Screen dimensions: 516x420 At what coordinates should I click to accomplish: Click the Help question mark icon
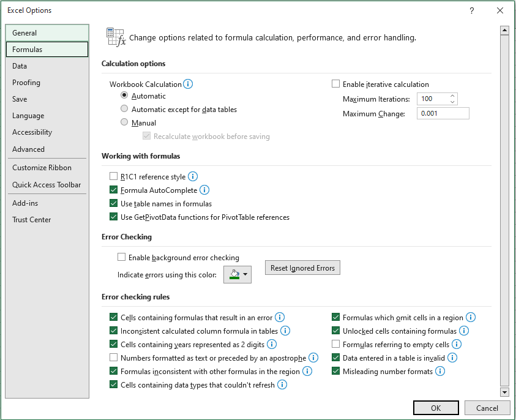[x=471, y=10]
